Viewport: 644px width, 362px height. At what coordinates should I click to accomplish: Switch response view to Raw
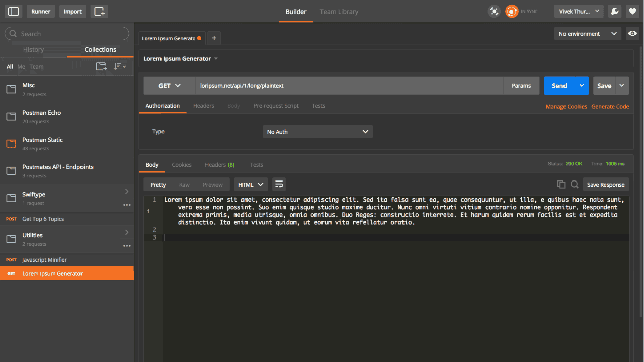[184, 185]
